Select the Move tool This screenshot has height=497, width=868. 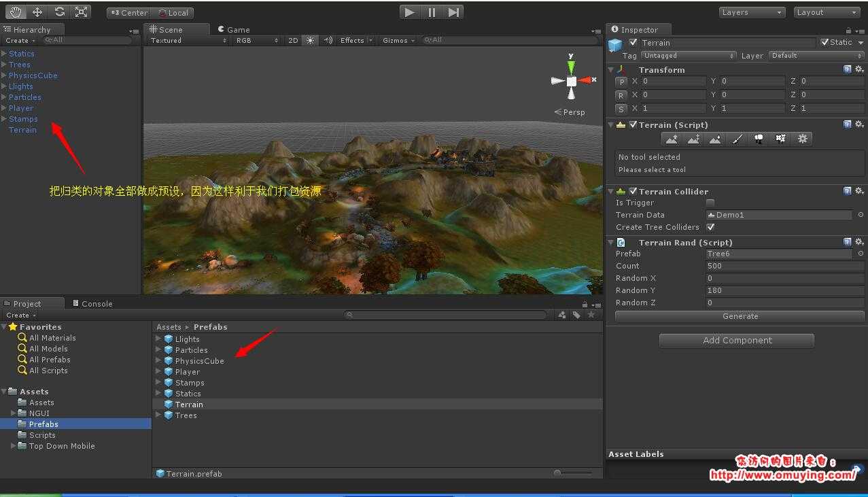click(37, 12)
